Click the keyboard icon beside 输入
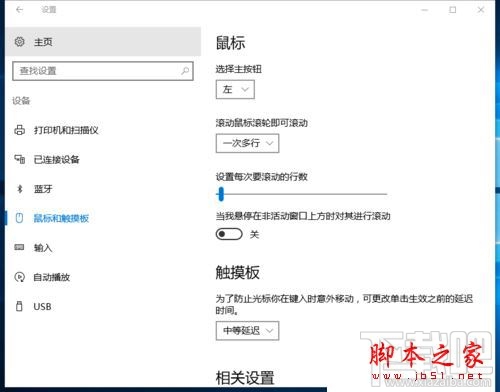500x392 pixels. pos(19,247)
